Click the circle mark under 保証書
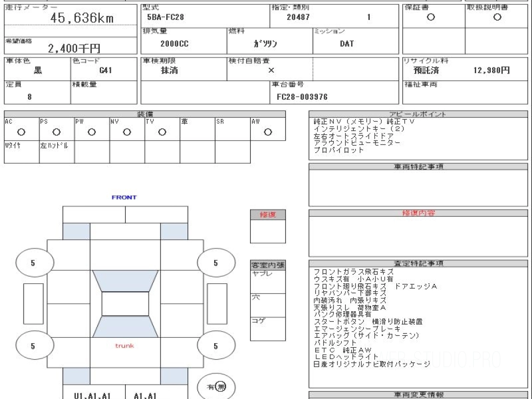Viewport: 532px width, 399px height. 430,17
